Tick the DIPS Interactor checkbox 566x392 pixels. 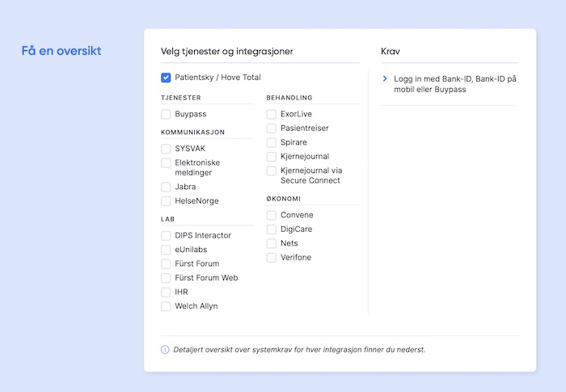click(166, 235)
